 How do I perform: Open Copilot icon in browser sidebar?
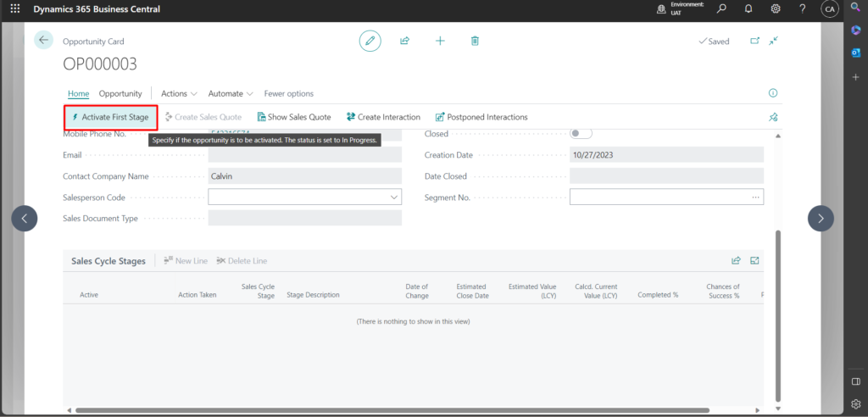[x=855, y=30]
